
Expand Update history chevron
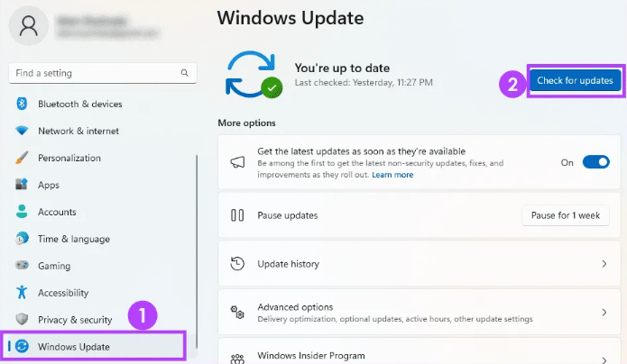604,264
